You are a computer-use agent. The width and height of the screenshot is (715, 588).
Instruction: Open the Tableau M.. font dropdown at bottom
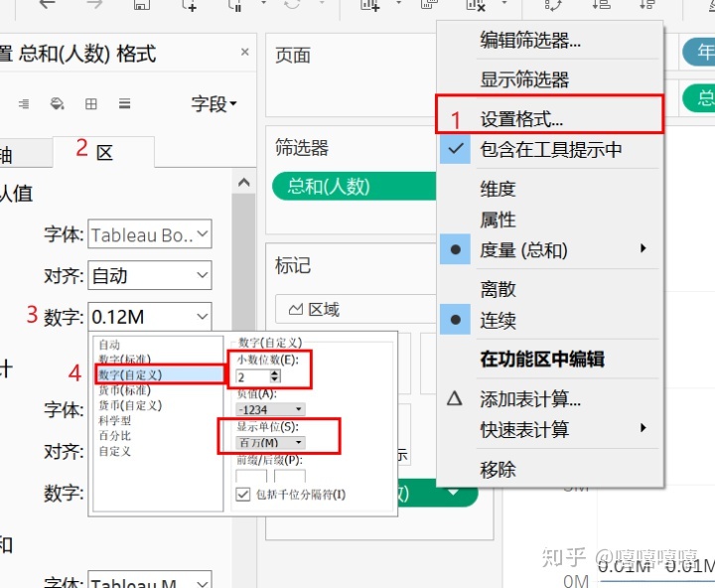150,579
